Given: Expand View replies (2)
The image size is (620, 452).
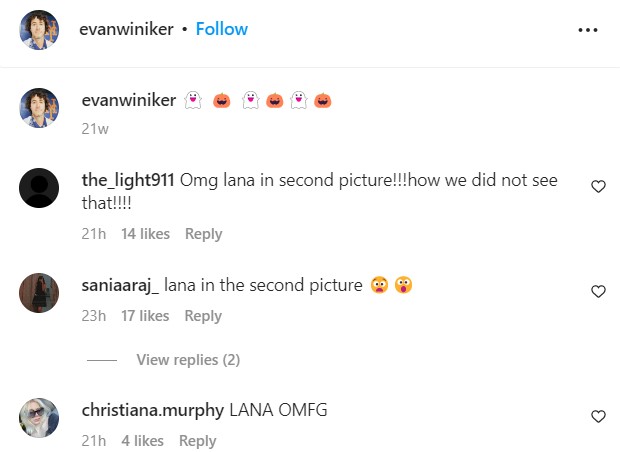Looking at the screenshot, I should click(x=188, y=360).
